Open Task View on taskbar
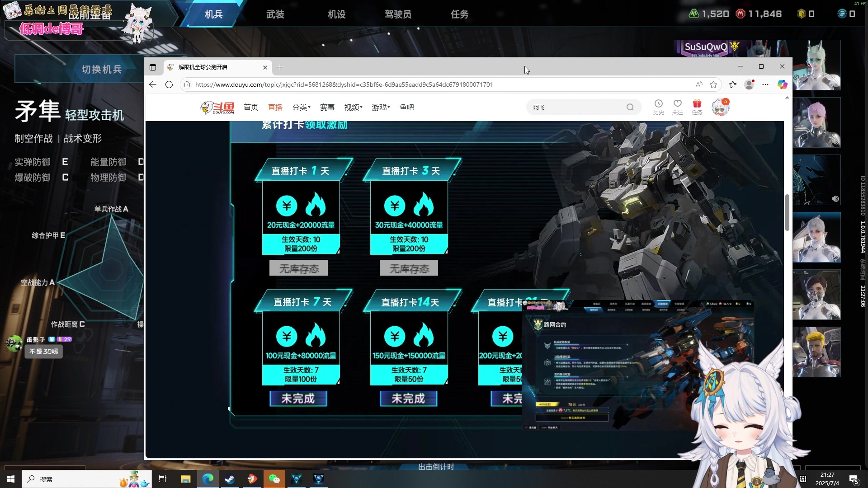This screenshot has height=488, width=868. 163,479
